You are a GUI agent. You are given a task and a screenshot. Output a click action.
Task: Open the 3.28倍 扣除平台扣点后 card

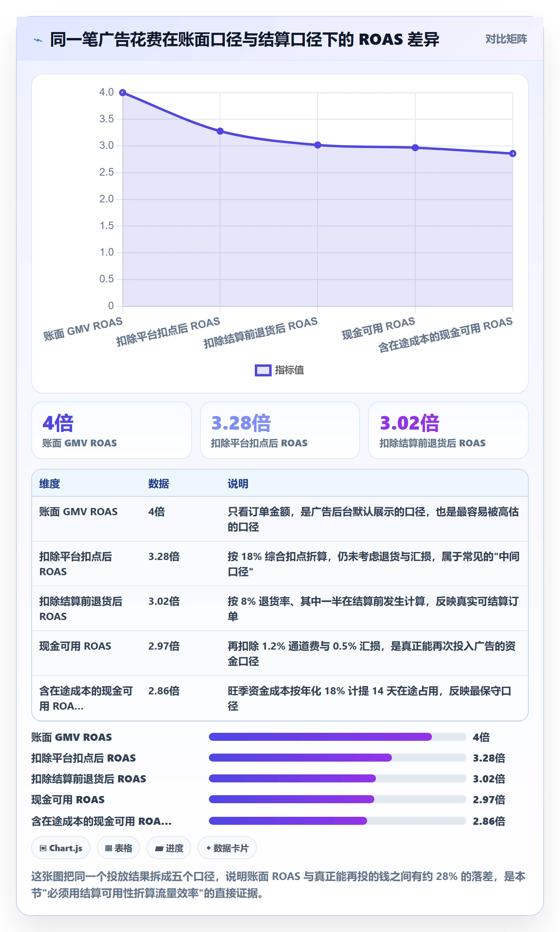coord(280,430)
